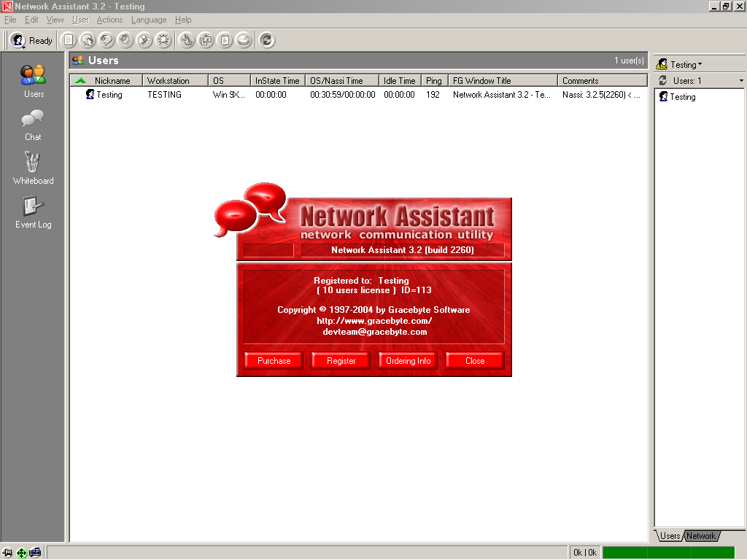Open the Chat section in the sidebar
Screen dimensions: 747x560
(x=33, y=124)
